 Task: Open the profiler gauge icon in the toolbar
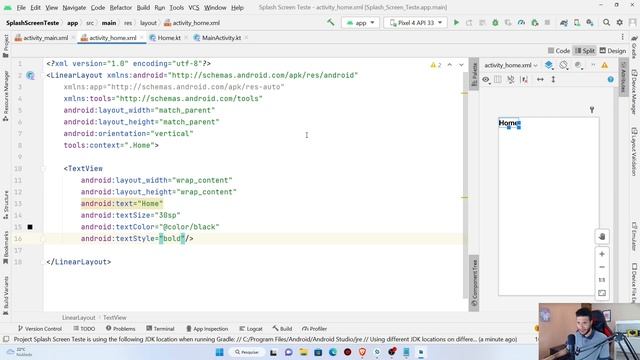click(521, 23)
